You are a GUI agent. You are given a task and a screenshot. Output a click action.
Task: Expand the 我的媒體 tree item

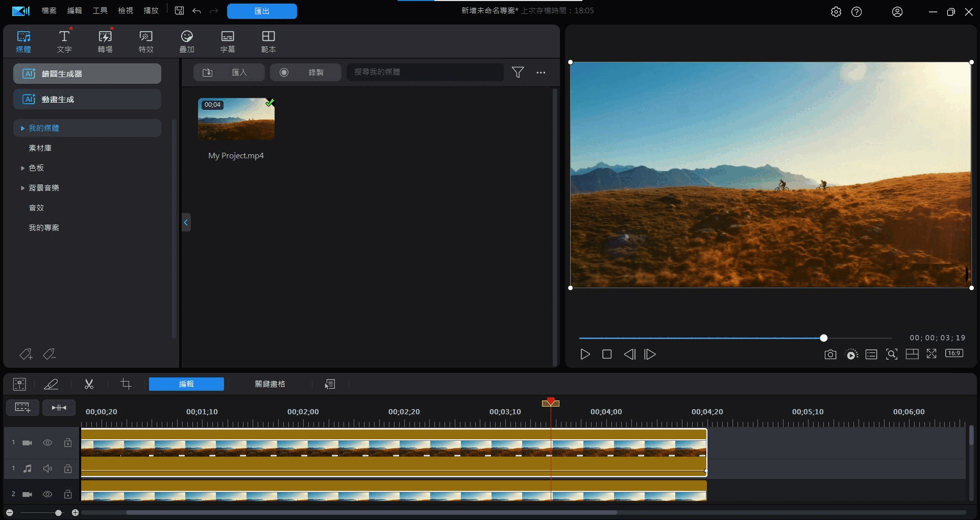(22, 128)
